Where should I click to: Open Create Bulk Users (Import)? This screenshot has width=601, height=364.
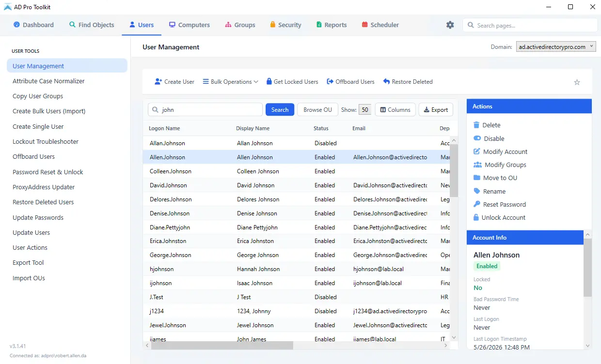67,111
